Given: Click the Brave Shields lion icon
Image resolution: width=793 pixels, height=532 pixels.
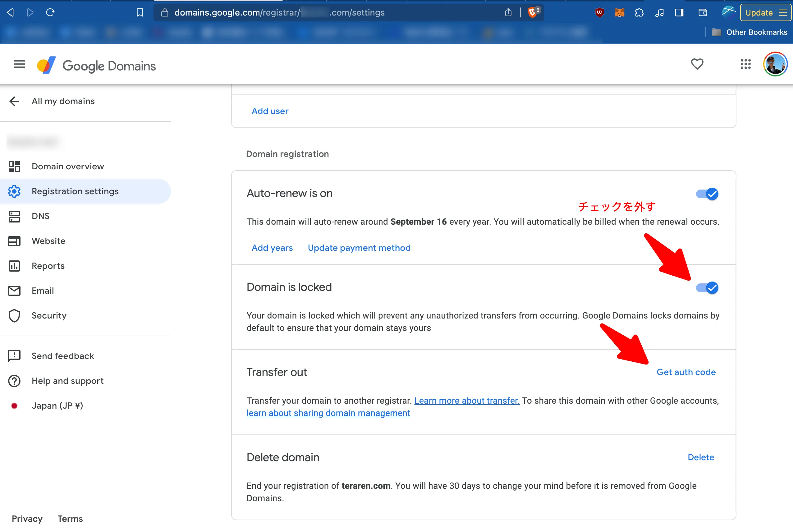Looking at the screenshot, I should pyautogui.click(x=533, y=12).
